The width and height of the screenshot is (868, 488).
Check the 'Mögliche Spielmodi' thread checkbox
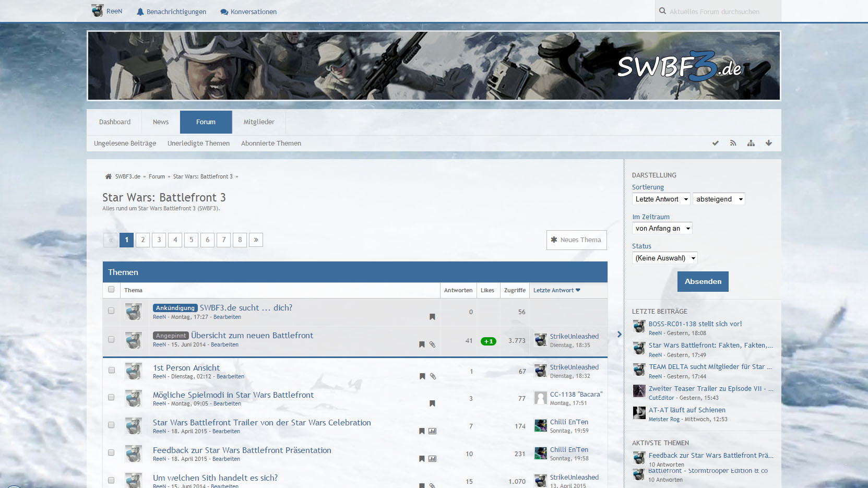(x=111, y=397)
